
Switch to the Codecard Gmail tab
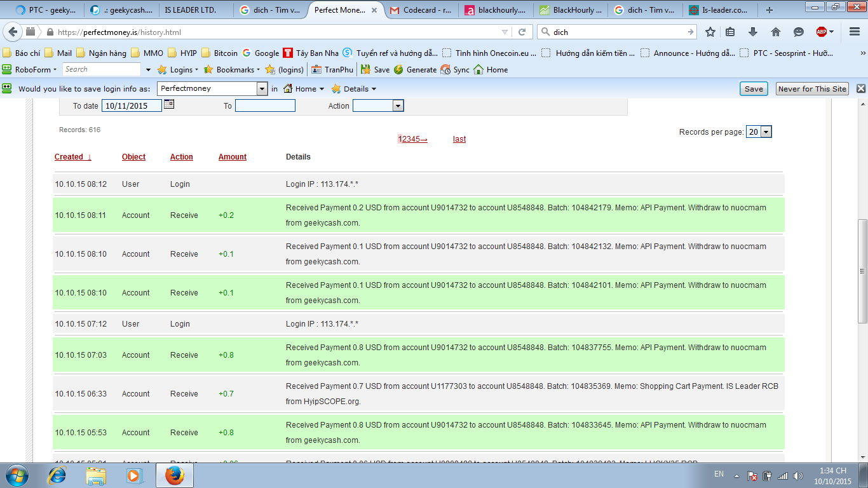click(421, 10)
